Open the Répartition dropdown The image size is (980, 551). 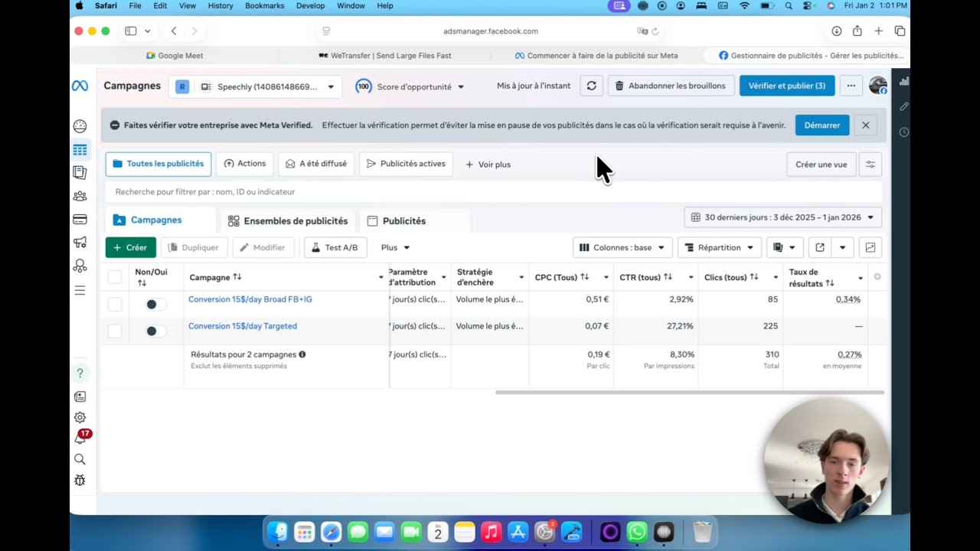pos(720,247)
